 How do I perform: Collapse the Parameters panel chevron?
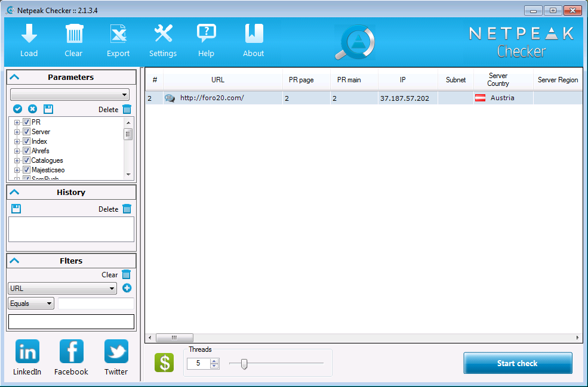pyautogui.click(x=14, y=77)
